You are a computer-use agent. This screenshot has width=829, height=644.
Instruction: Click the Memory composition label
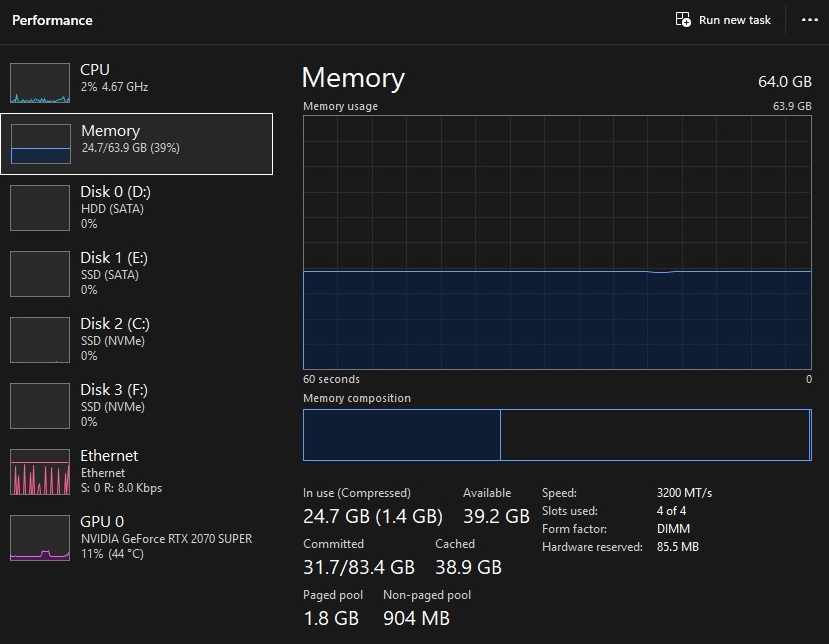point(357,398)
